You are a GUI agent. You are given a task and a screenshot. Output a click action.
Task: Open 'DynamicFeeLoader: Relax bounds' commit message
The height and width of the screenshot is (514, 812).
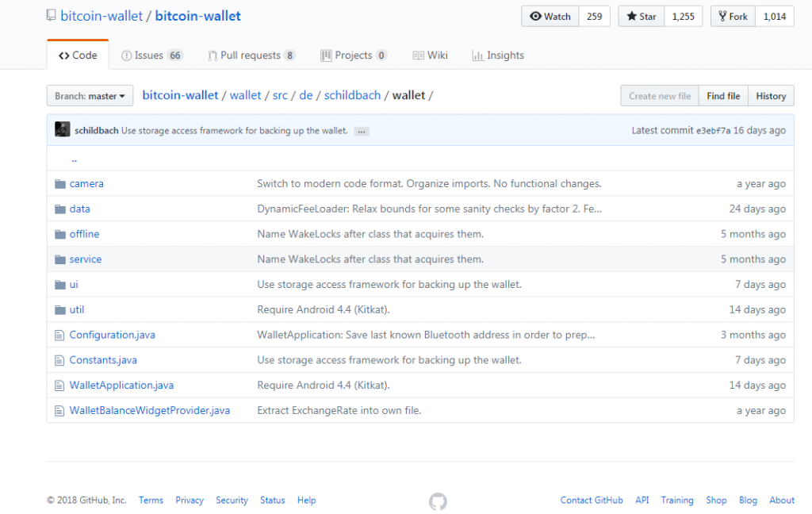(429, 209)
